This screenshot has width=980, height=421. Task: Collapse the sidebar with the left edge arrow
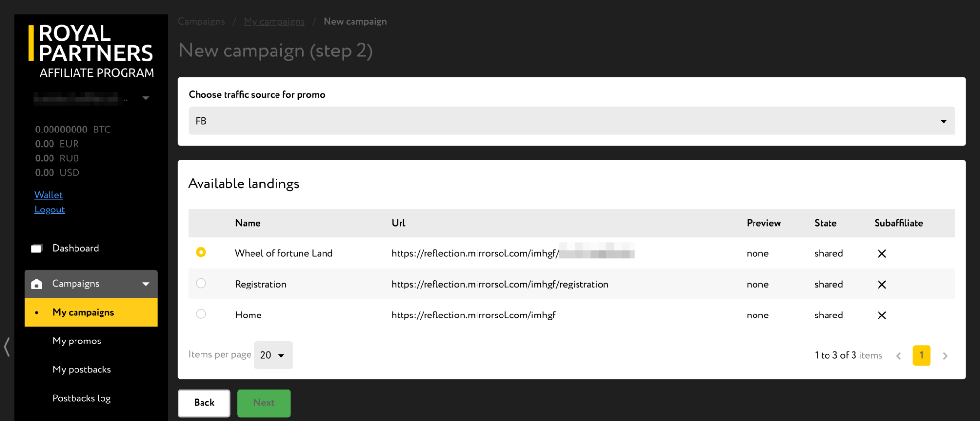[x=7, y=346]
